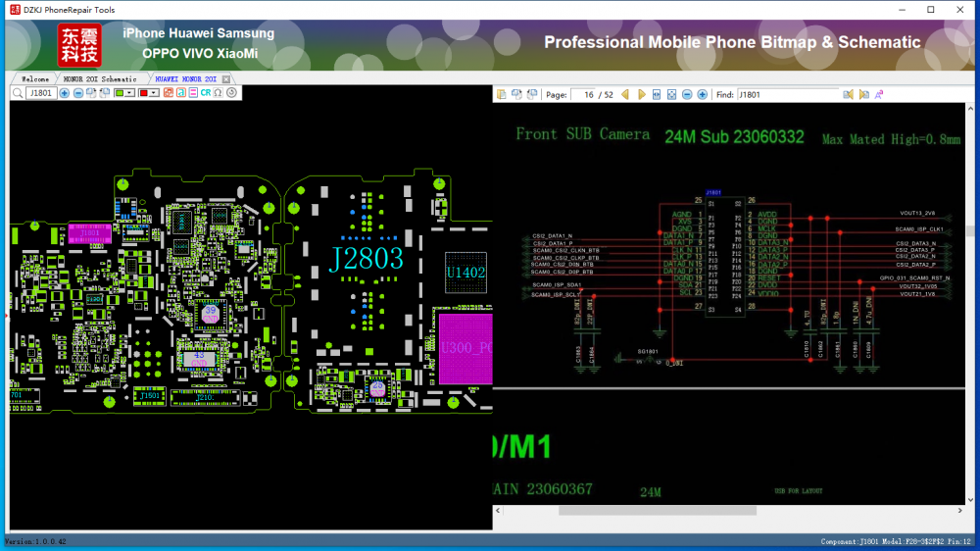980x551 pixels.
Task: Open the green color dropdown
Action: [131, 93]
